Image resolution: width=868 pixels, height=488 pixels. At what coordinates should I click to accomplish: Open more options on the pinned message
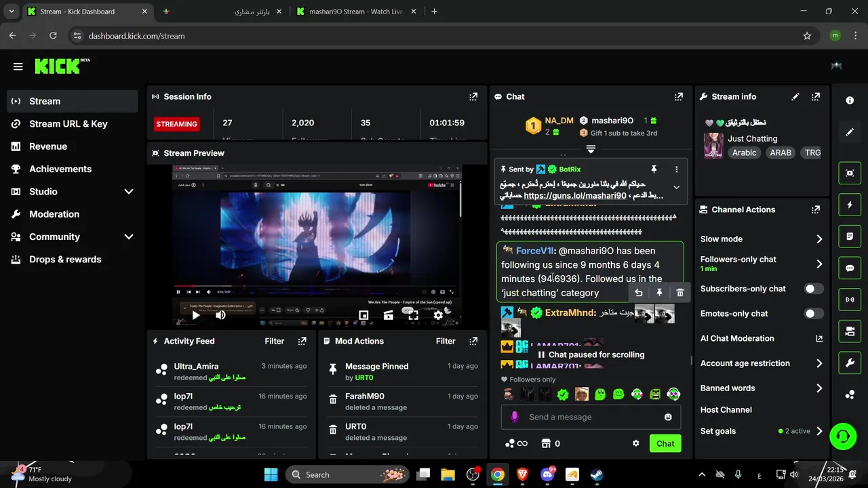tap(676, 169)
